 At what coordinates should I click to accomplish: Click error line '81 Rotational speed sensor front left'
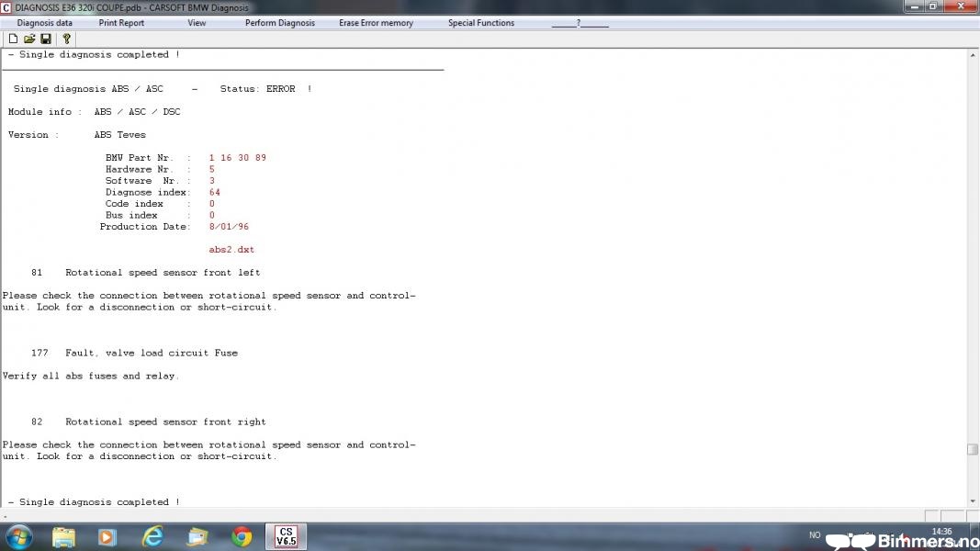pos(146,273)
